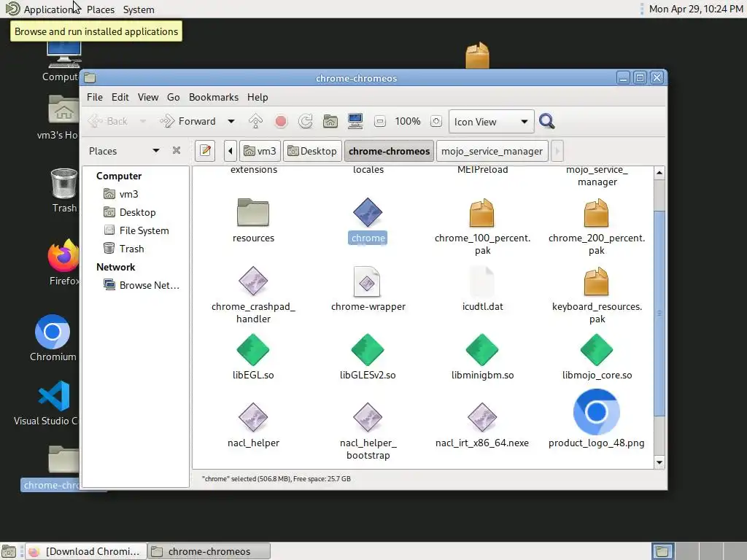Toggle text-based location bar pencil button
This screenshot has width=747, height=560.
click(x=205, y=151)
